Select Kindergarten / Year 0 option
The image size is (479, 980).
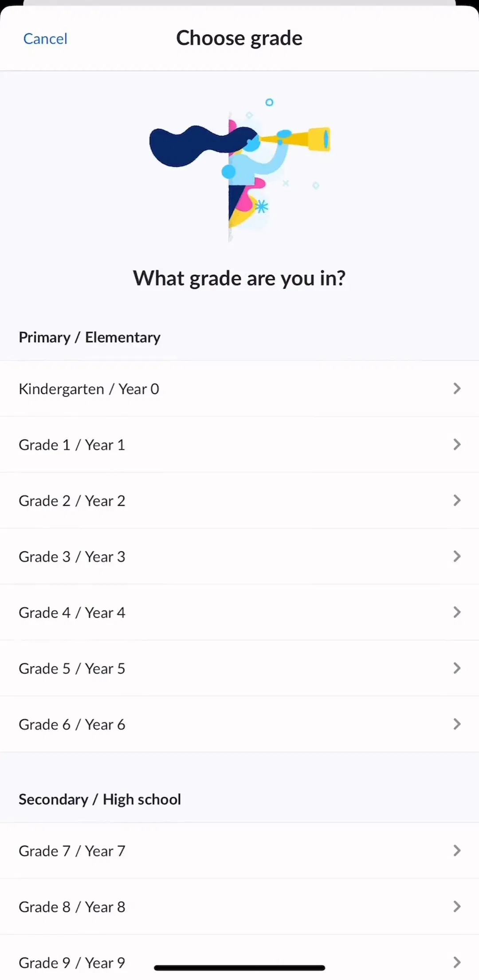(239, 389)
